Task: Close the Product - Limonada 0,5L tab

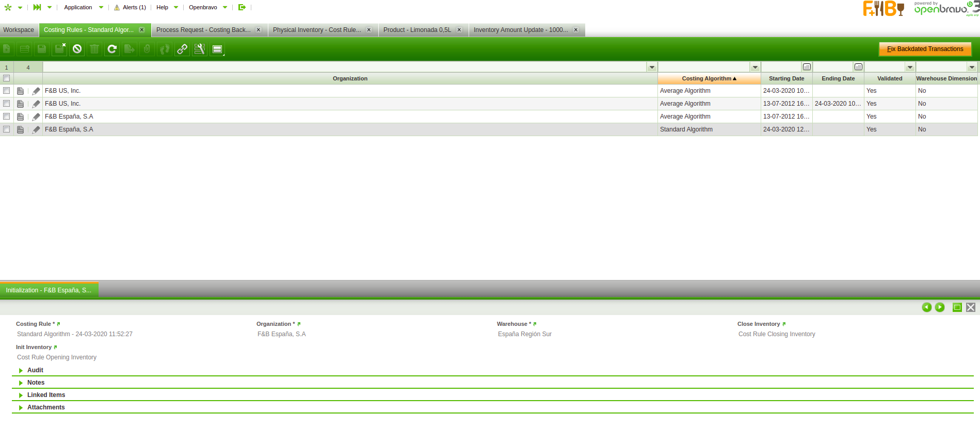Action: point(459,30)
